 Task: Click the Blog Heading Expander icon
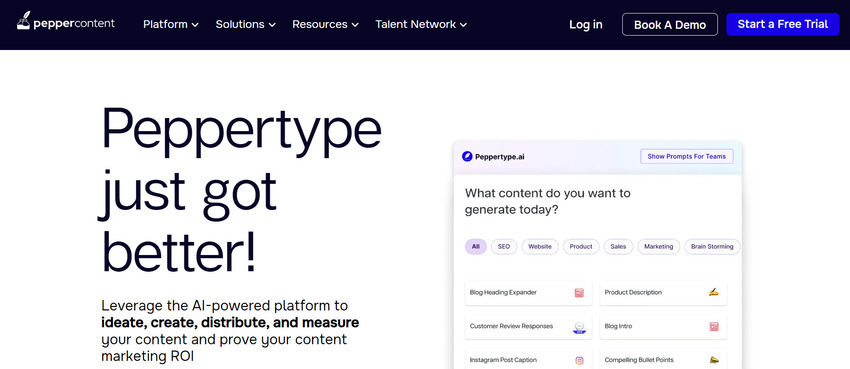(x=579, y=293)
